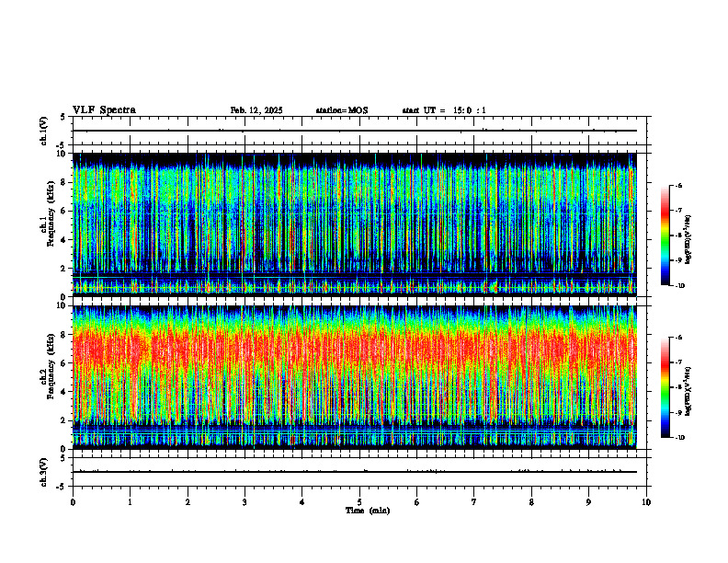The height and width of the screenshot is (563, 728).
Task: Click the ch.1 color bar log(PSD) label
Action: (688, 240)
